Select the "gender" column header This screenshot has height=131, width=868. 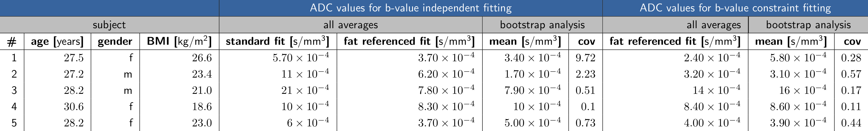pos(115,41)
